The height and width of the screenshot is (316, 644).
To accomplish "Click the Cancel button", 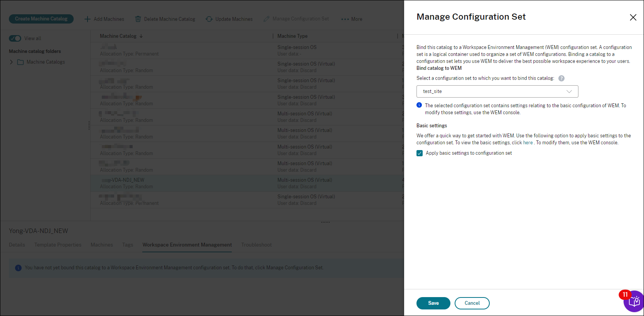I will (x=472, y=303).
